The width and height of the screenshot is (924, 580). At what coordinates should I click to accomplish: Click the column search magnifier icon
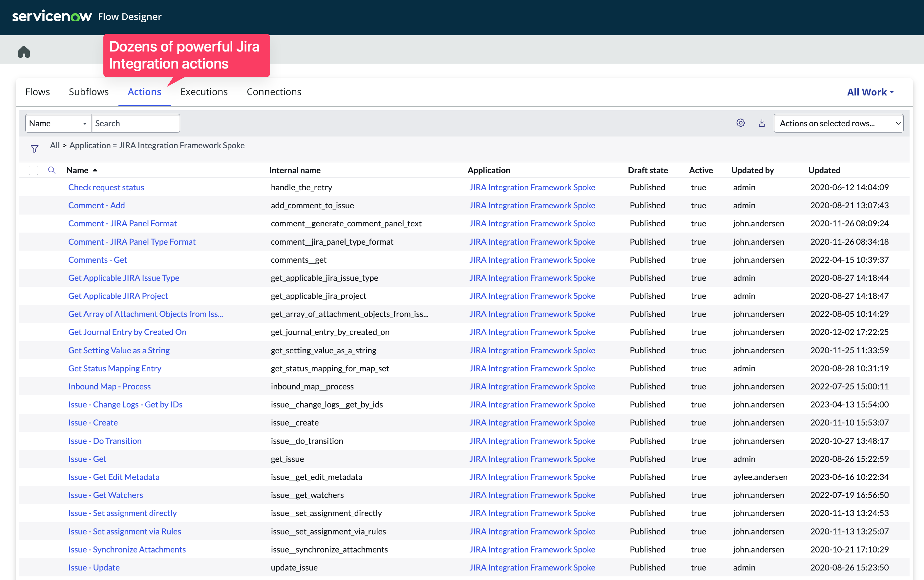point(52,170)
